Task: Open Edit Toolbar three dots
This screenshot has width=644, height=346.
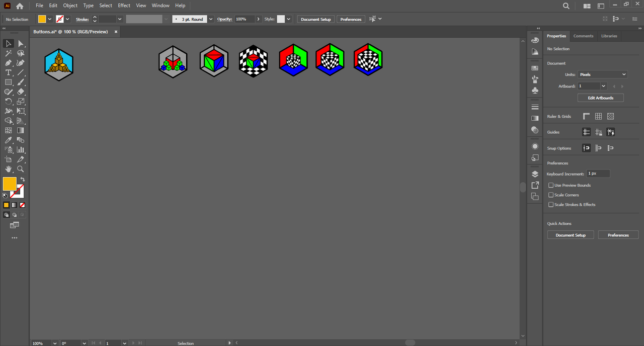Action: coord(14,238)
